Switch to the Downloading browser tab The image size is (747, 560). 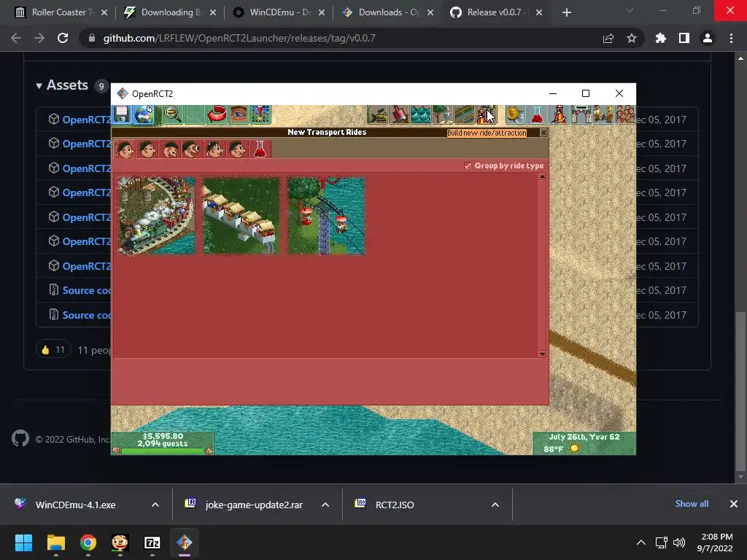click(x=169, y=12)
